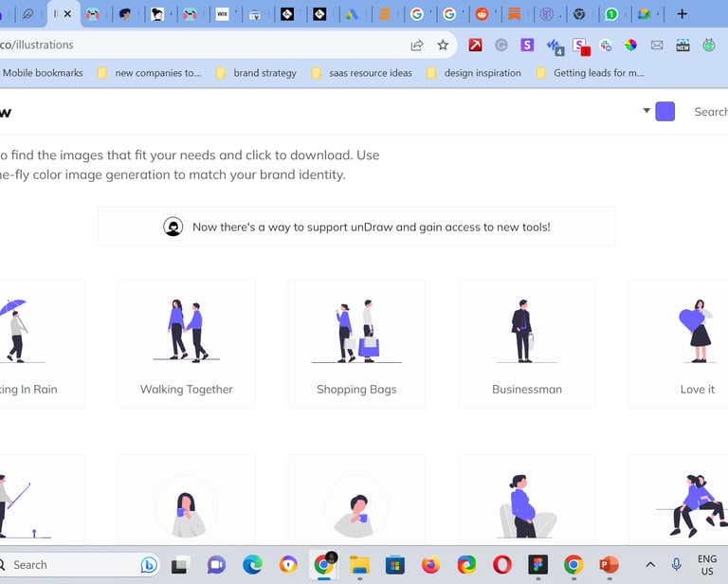This screenshot has width=728, height=584.
Task: Click the grey circular C extension icon
Action: click(x=500, y=45)
